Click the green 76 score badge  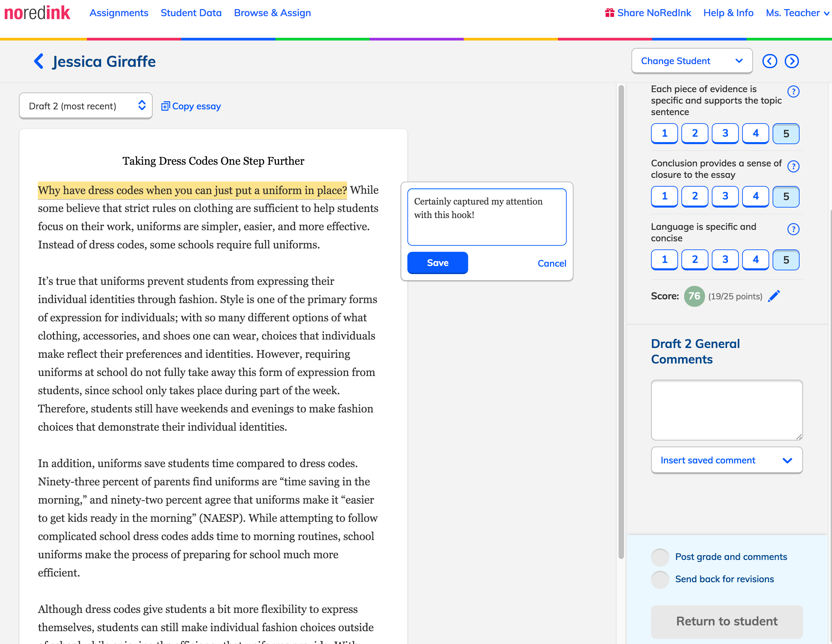694,296
